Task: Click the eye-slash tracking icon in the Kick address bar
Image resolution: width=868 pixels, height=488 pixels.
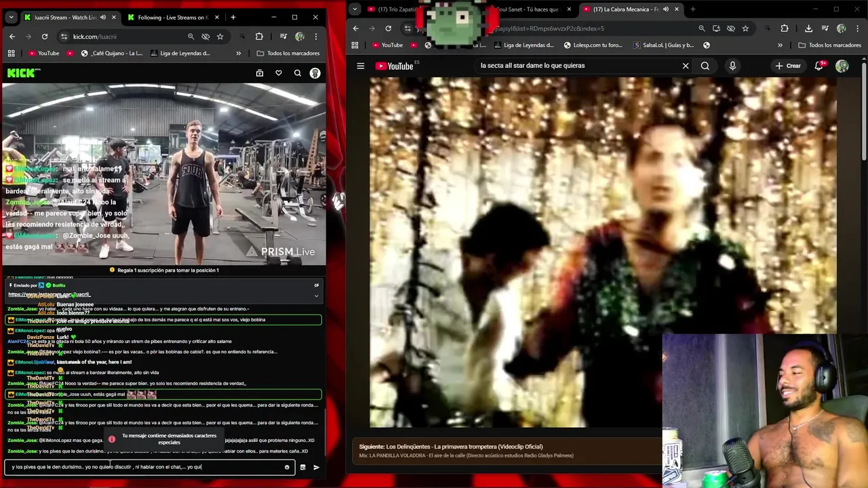Action: point(205,37)
